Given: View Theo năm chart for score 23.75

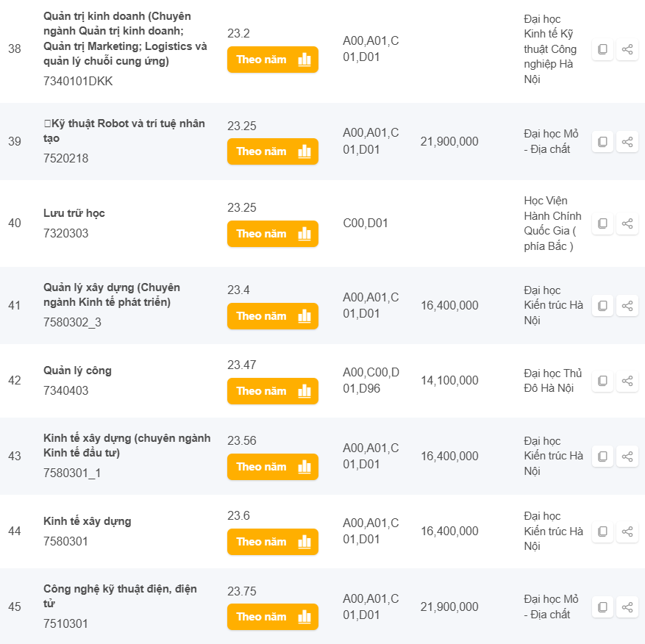Looking at the screenshot, I should (273, 617).
